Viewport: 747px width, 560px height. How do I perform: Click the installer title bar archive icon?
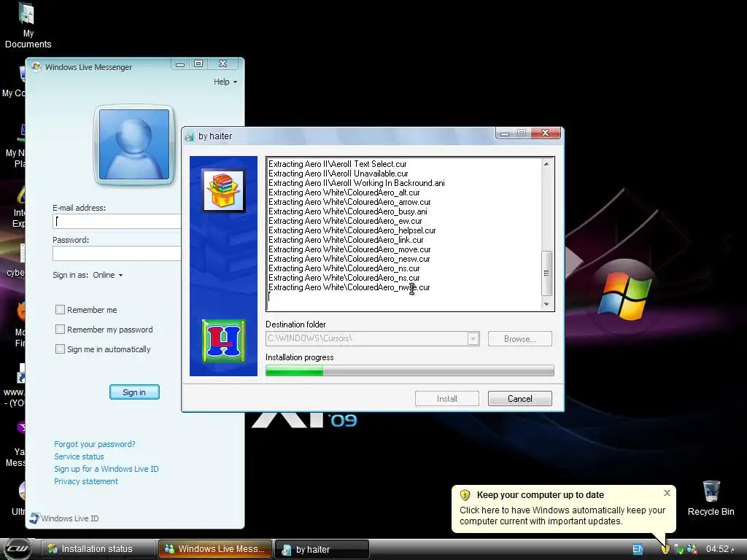(x=190, y=136)
